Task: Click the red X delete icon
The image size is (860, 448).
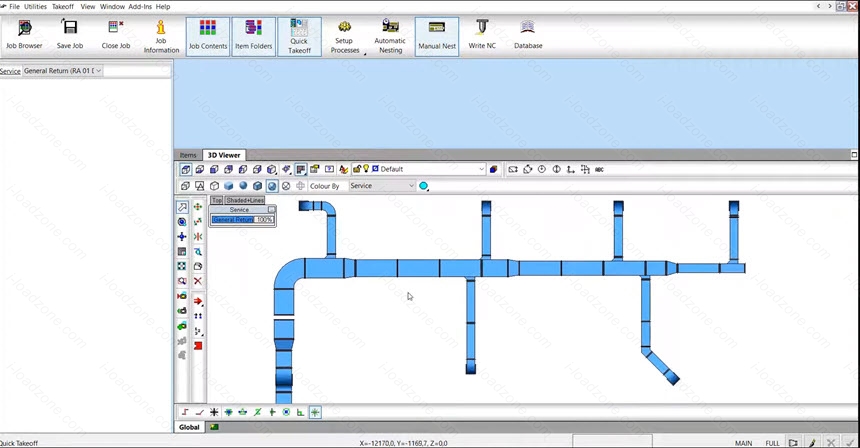Action: [198, 281]
